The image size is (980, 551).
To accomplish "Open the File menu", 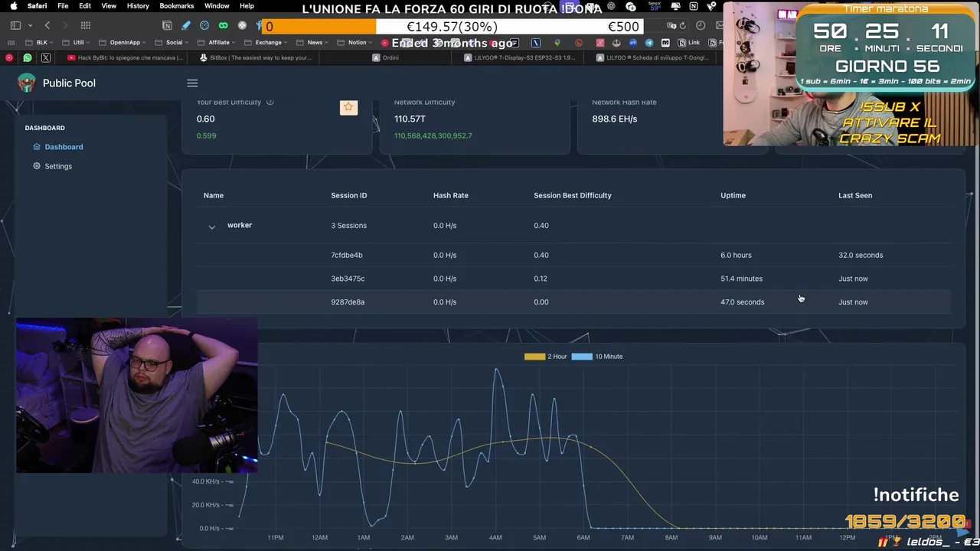I will pos(63,6).
